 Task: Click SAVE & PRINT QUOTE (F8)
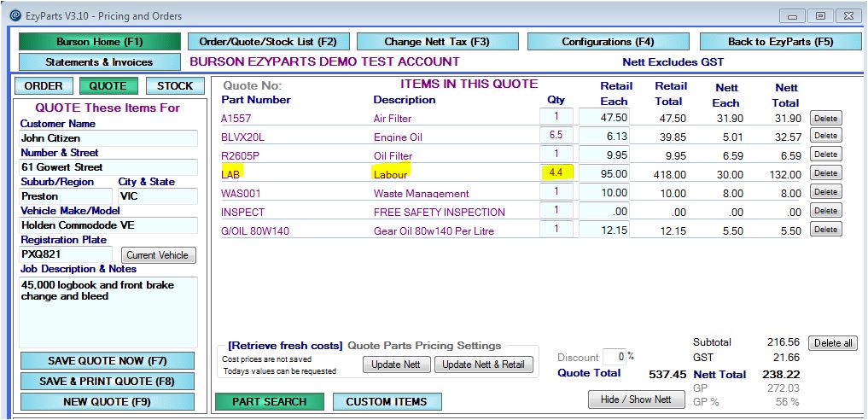108,382
